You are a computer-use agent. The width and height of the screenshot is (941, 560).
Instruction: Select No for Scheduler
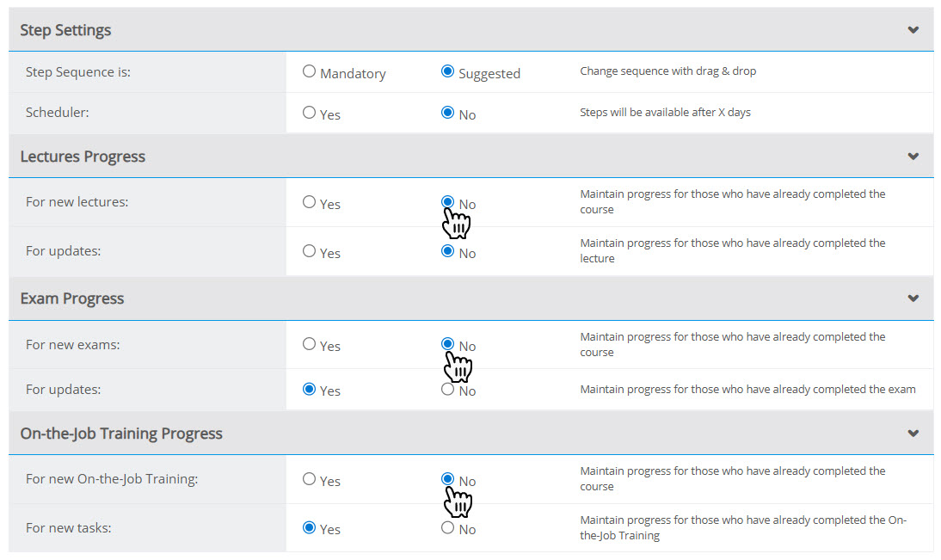tap(446, 112)
